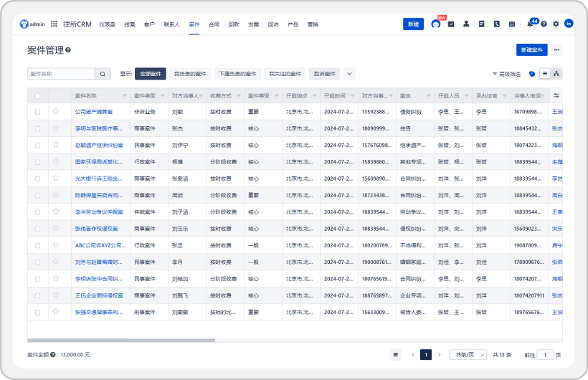Select the 胜诉案件 view filter
This screenshot has height=380, width=588.
tap(325, 74)
